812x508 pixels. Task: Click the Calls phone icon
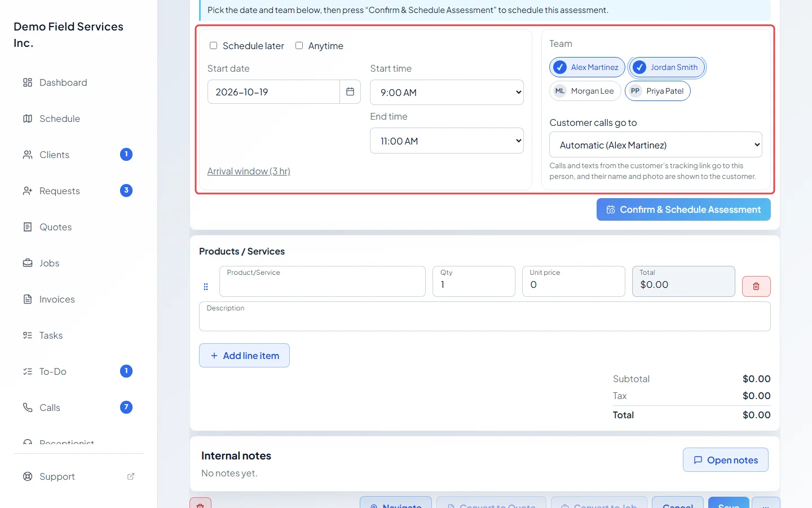pyautogui.click(x=28, y=408)
